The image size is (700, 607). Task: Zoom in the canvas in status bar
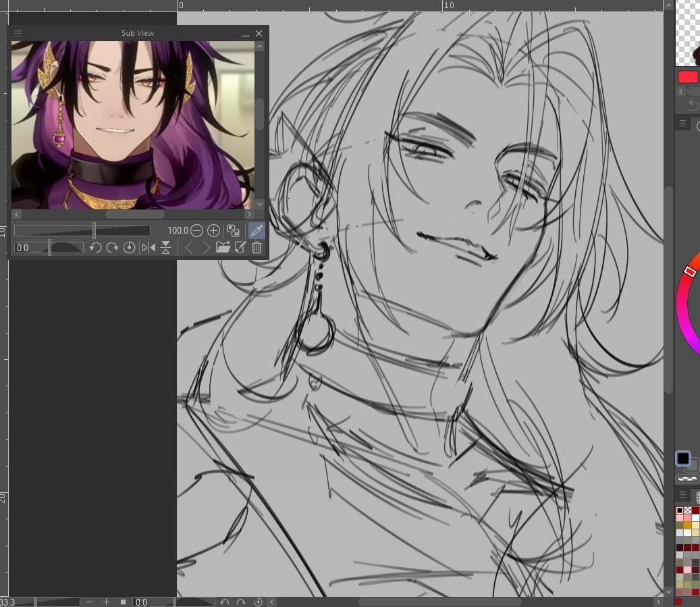(106, 602)
